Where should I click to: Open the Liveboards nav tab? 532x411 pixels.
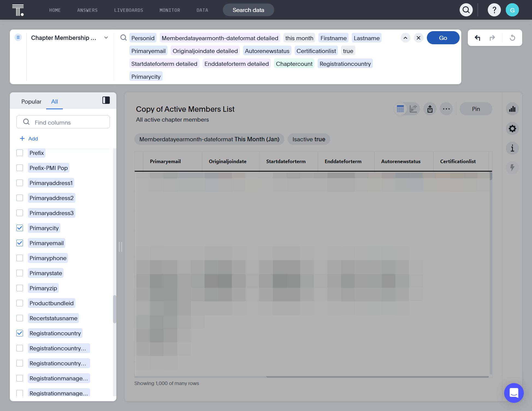129,10
